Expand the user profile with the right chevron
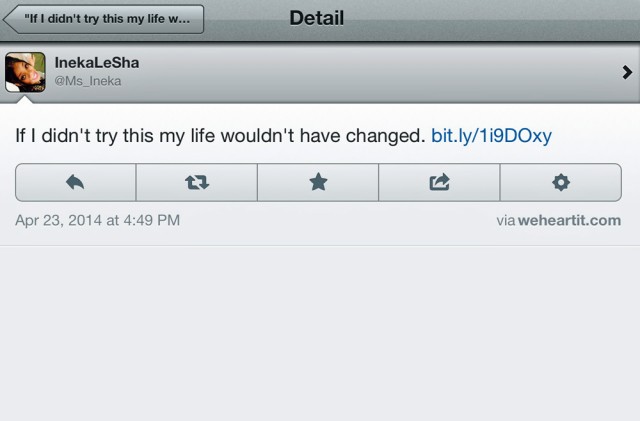 [627, 72]
